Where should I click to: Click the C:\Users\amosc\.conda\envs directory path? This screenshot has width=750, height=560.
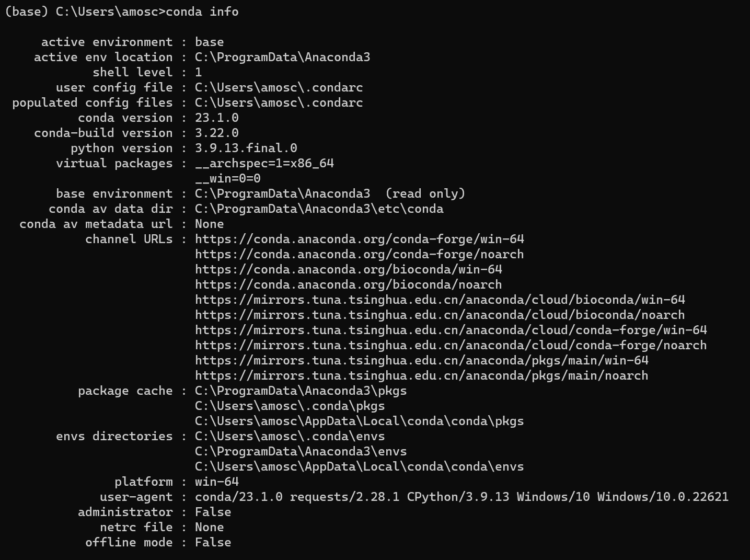click(x=290, y=436)
